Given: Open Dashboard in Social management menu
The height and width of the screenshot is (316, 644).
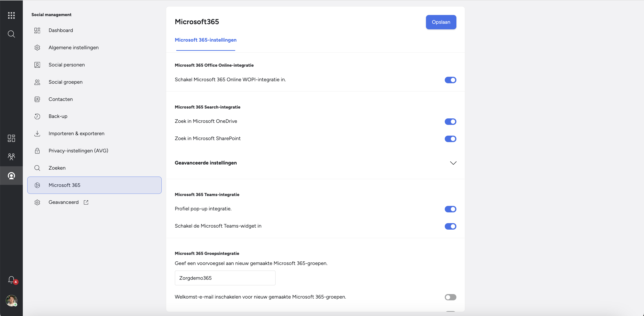Looking at the screenshot, I should coord(94,30).
